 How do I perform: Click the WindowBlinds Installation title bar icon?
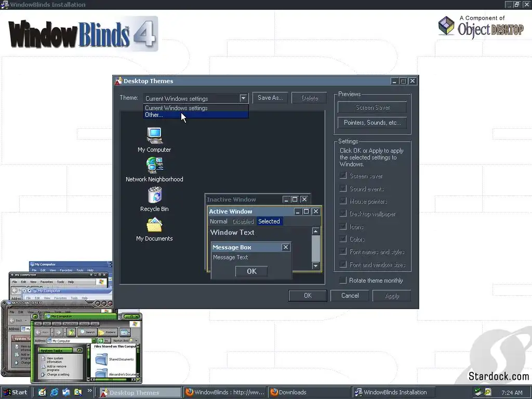tap(5, 4)
